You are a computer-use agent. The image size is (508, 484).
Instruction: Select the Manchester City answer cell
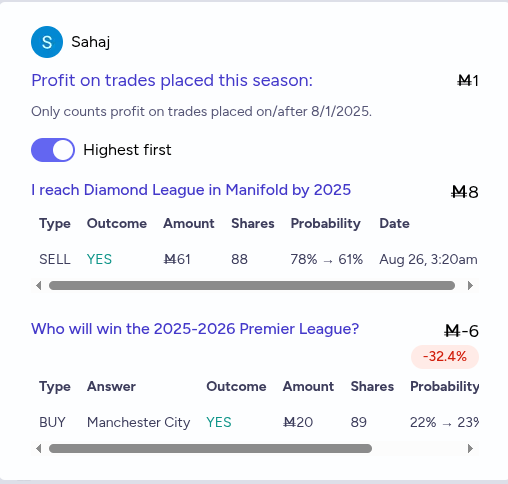pyautogui.click(x=139, y=422)
